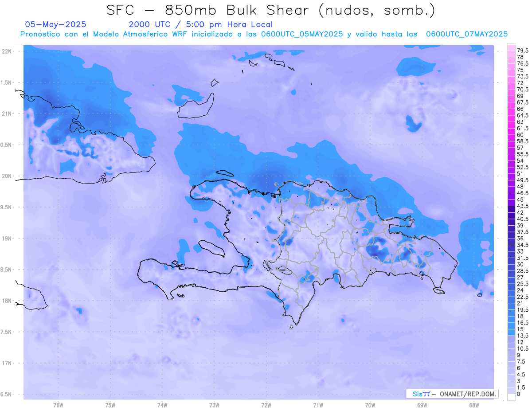Viewport: 532px width, 411px height.
Task: Click the '66' value on the color scale
Action: pyautogui.click(x=520, y=109)
